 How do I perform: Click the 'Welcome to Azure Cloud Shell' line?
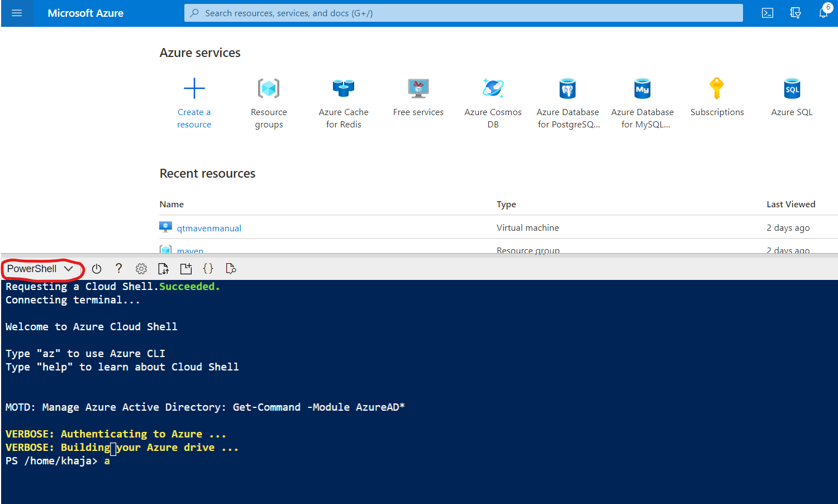[92, 327]
